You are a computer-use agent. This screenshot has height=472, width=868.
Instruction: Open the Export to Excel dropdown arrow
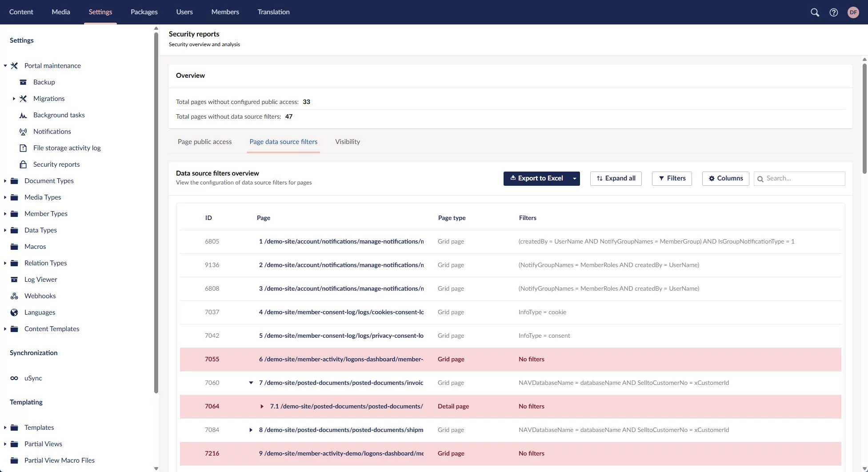(x=574, y=179)
